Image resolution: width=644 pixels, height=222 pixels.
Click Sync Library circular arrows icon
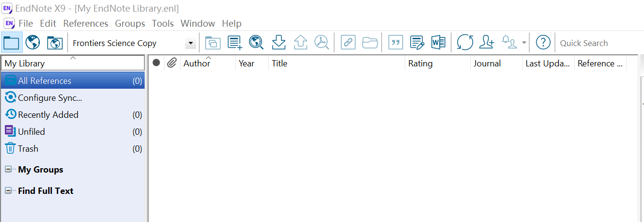point(465,43)
